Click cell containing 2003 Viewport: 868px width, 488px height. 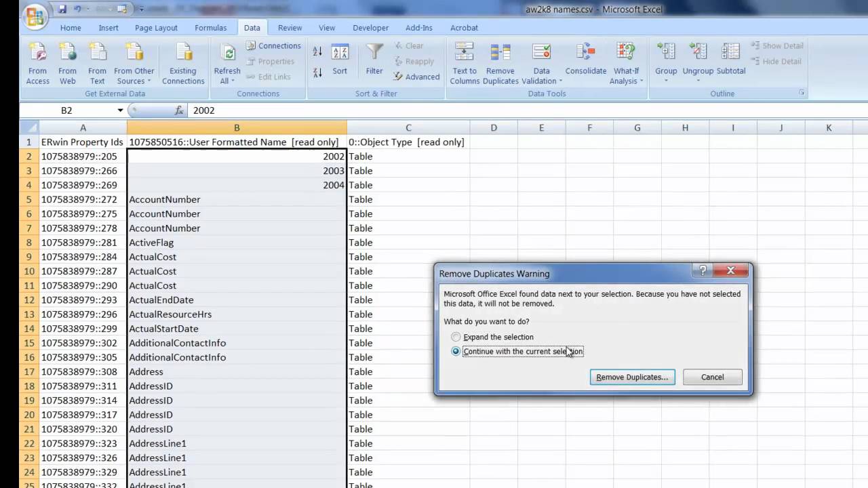click(237, 171)
